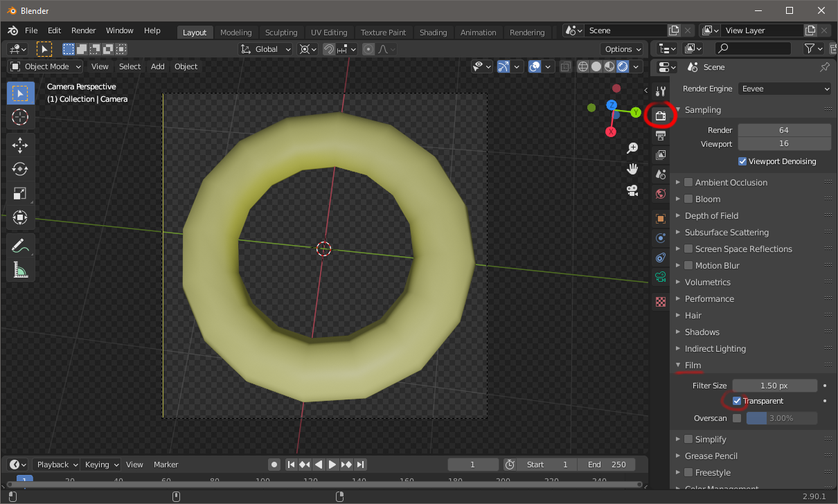
Task: Open the Render properties tab
Action: [x=661, y=116]
